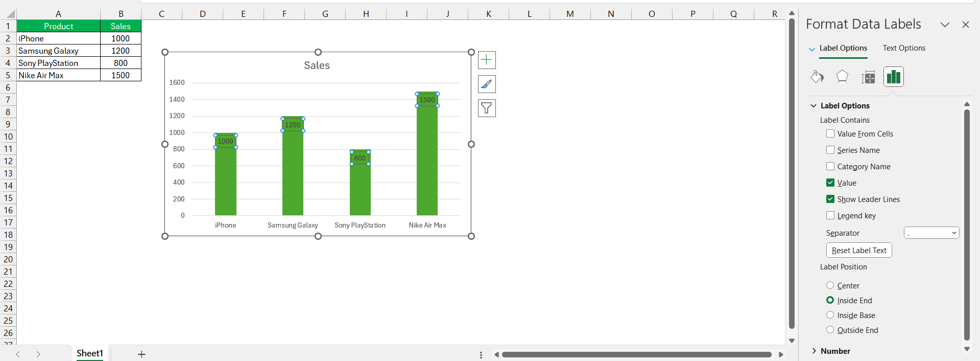This screenshot has width=980, height=361.
Task: Click the 1200 data label
Action: click(x=293, y=125)
